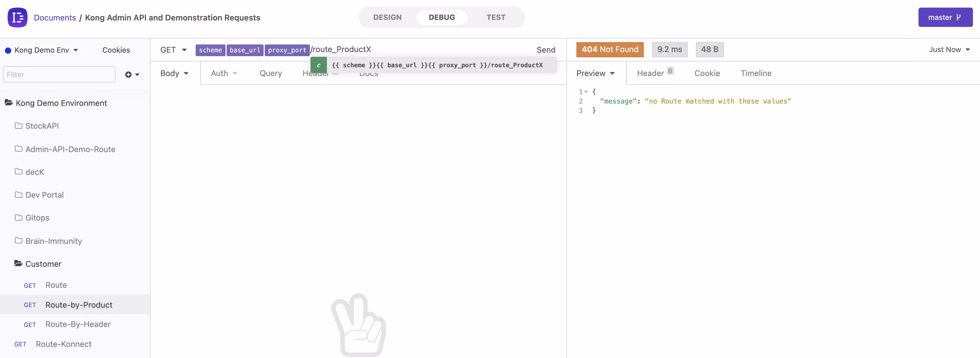The image size is (980, 358).
Task: Expand the Just Now history dropdown
Action: (x=949, y=50)
